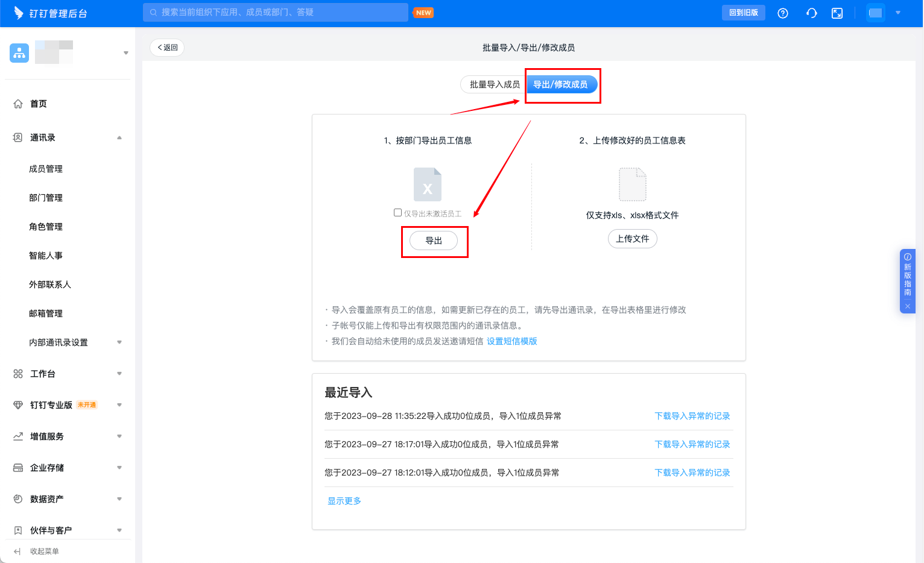Viewport: 924px width, 563px height.
Task: Expand the 钉钉专业版 menu section
Action: [119, 405]
